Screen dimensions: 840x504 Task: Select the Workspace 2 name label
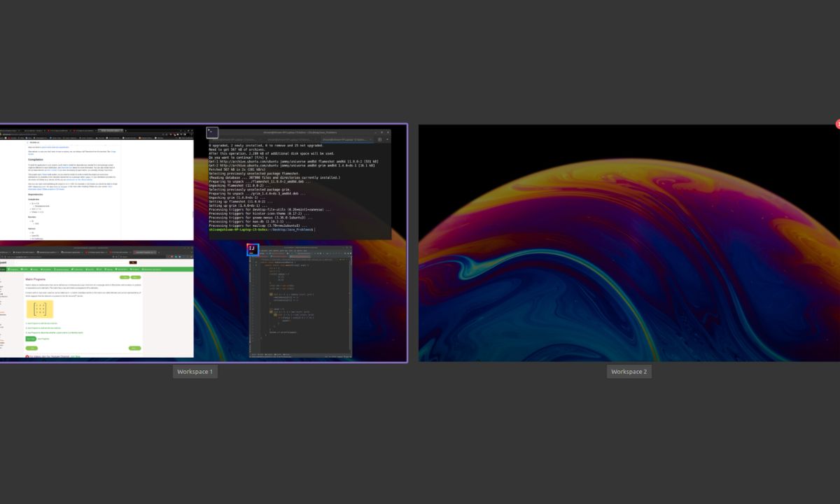(x=629, y=372)
